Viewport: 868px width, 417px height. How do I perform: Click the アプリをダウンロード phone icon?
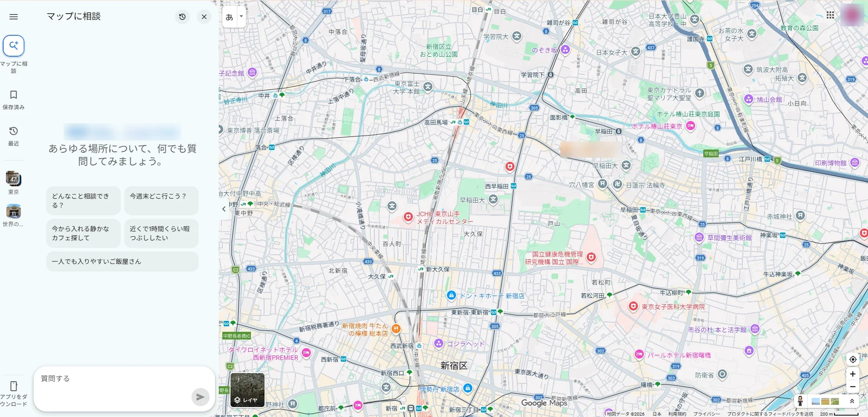(x=14, y=386)
